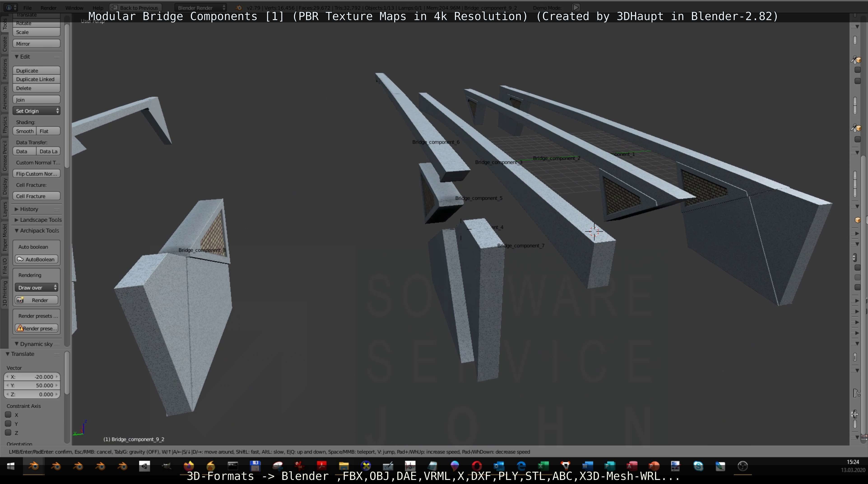Click the Duplicate Linked button
This screenshot has width=868, height=484.
(36, 79)
